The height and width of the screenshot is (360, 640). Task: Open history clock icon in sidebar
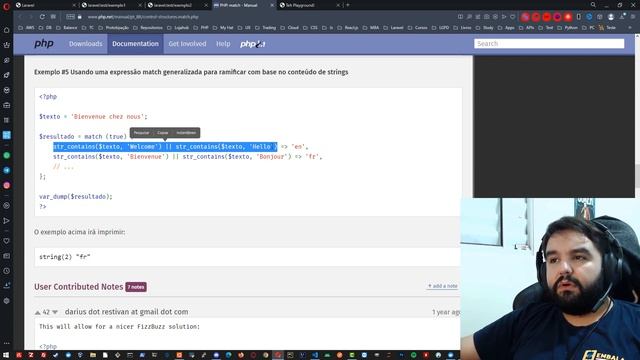[x=7, y=271]
